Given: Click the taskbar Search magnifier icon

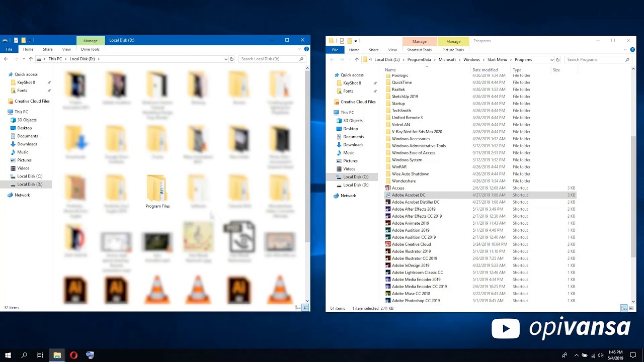Looking at the screenshot, I should coord(24,355).
